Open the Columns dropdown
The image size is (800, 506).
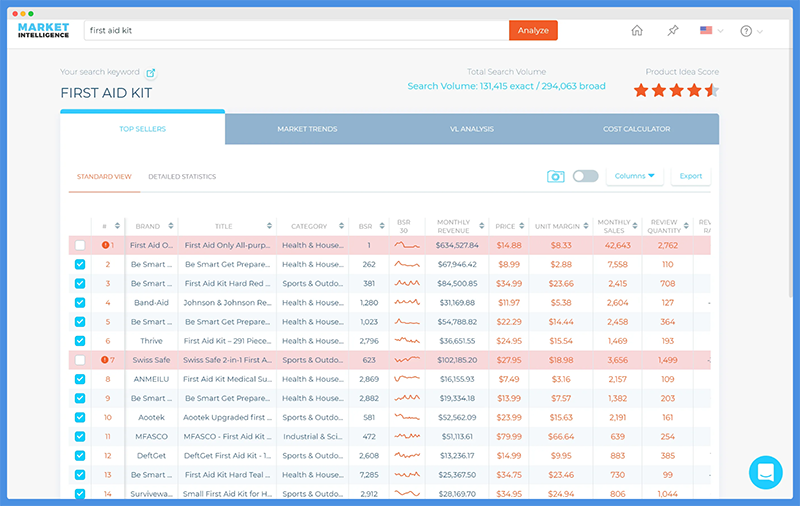[634, 176]
